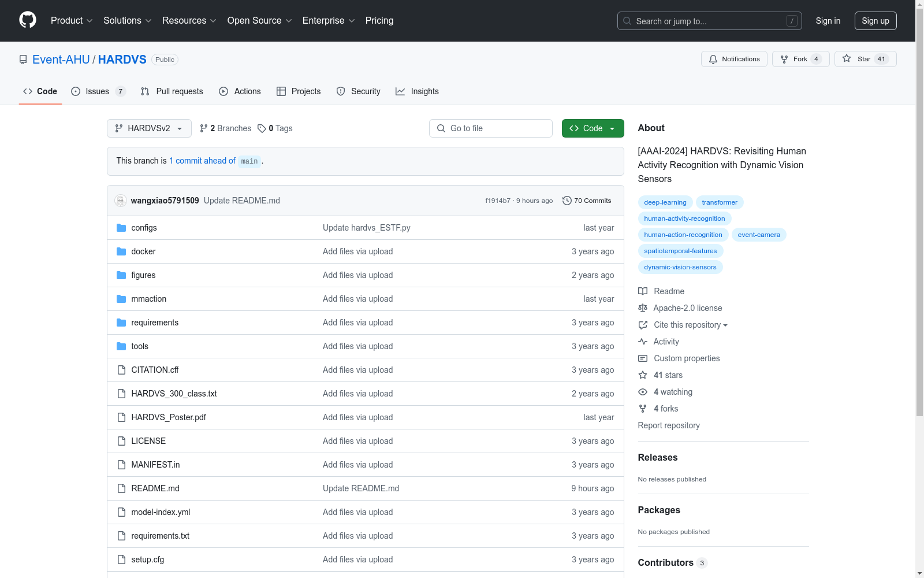Star the HARDVS repository
The height and width of the screenshot is (578, 924).
pos(865,59)
